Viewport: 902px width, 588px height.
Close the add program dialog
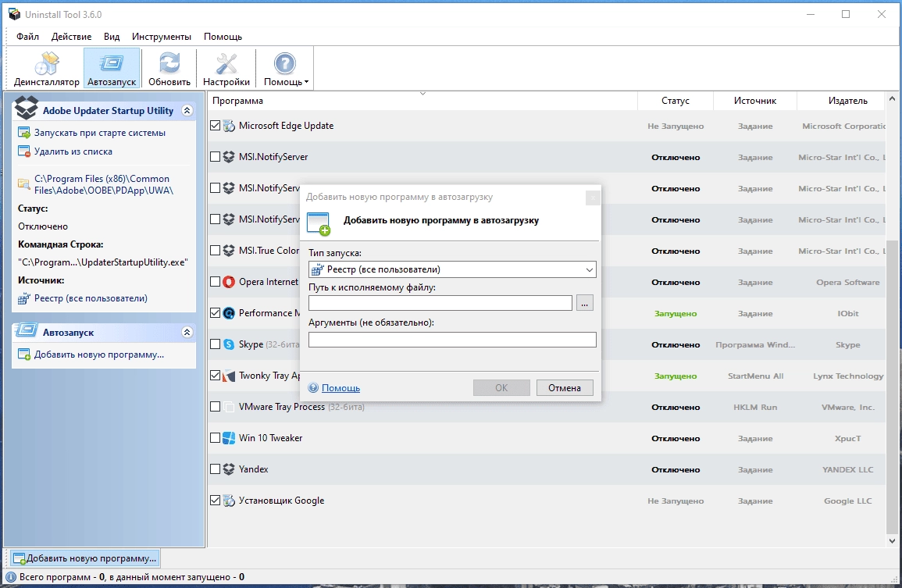[593, 198]
